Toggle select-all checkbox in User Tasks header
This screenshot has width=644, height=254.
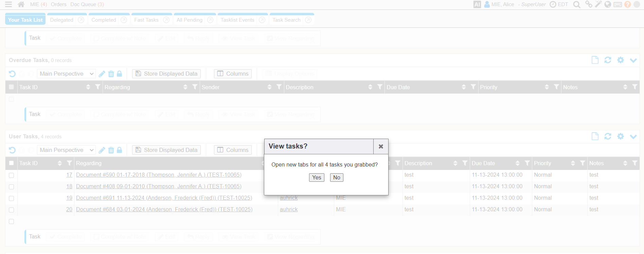[12, 163]
